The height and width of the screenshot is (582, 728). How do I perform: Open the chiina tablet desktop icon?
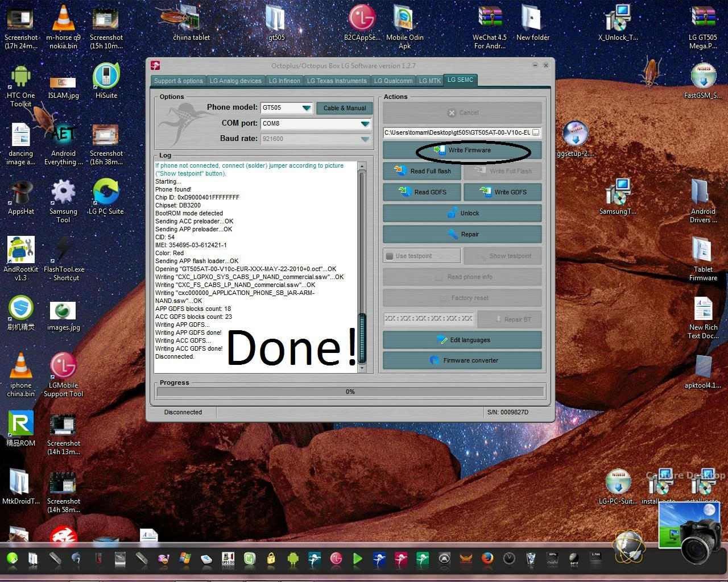click(191, 23)
